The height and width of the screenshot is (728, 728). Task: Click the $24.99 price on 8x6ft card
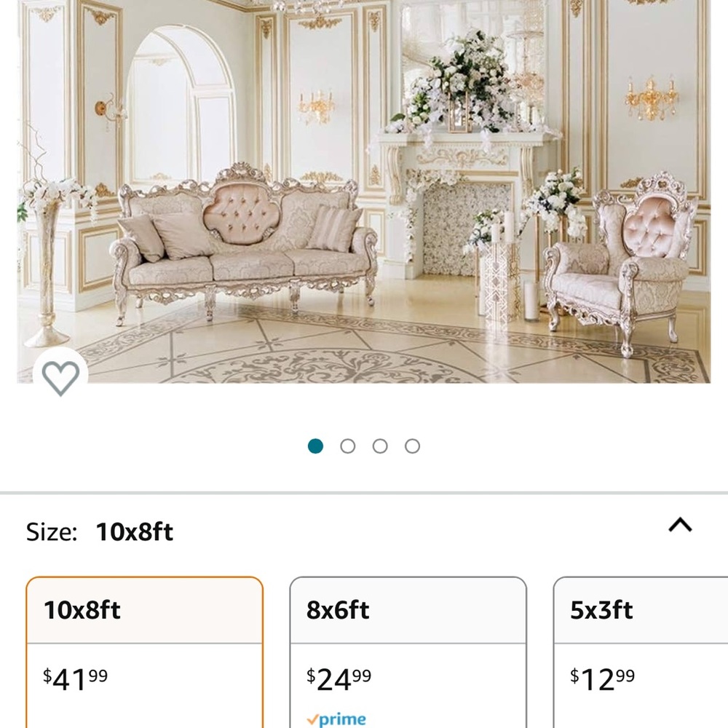coord(339,677)
